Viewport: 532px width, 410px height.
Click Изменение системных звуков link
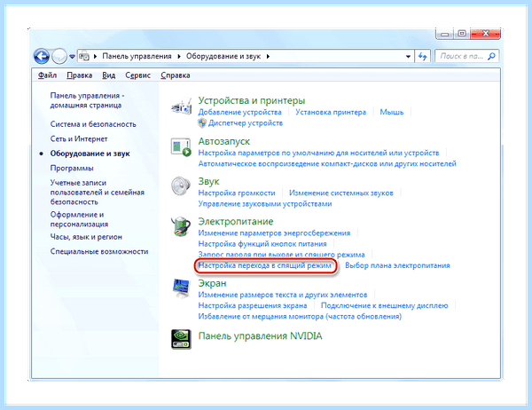pyautogui.click(x=341, y=193)
